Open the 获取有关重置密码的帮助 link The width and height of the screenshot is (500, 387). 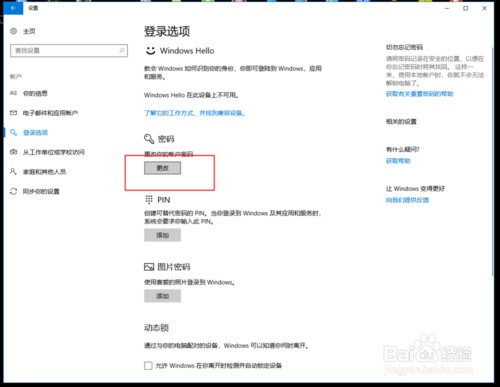click(x=419, y=94)
